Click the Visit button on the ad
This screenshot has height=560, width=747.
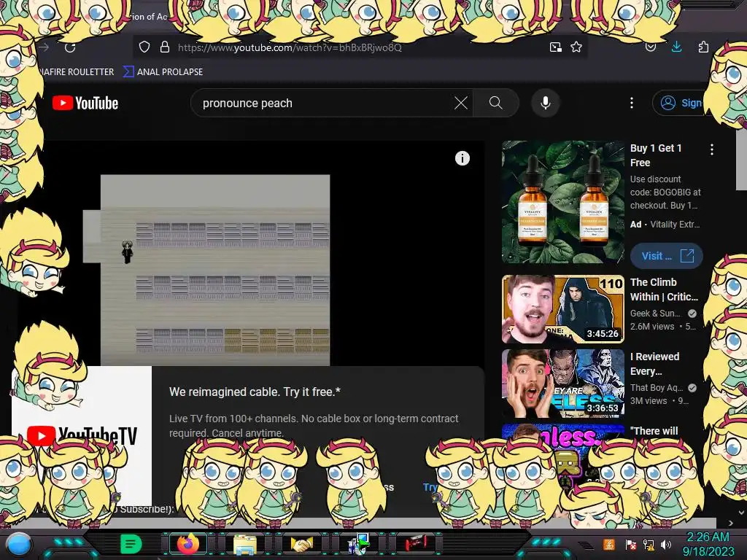coord(666,256)
